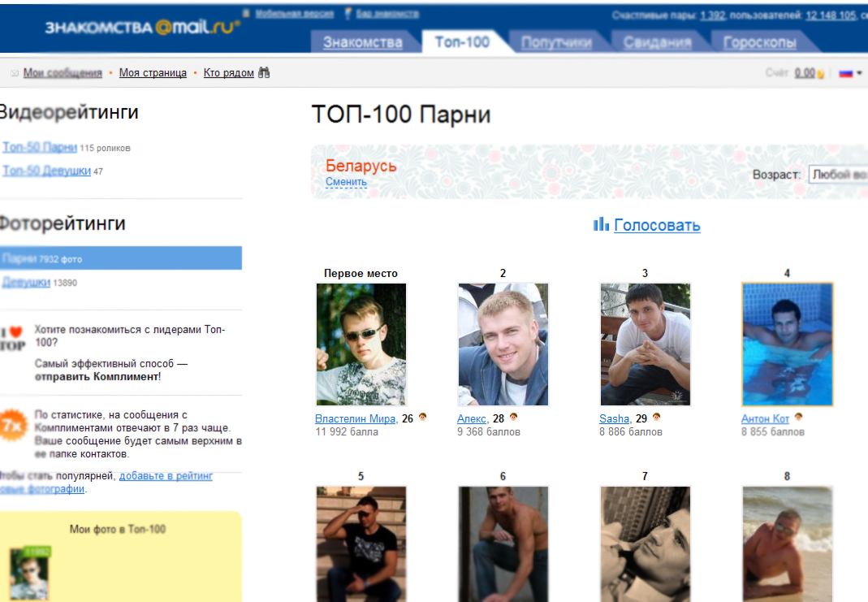Click the I love TOP icon
The width and height of the screenshot is (868, 602).
(13, 339)
